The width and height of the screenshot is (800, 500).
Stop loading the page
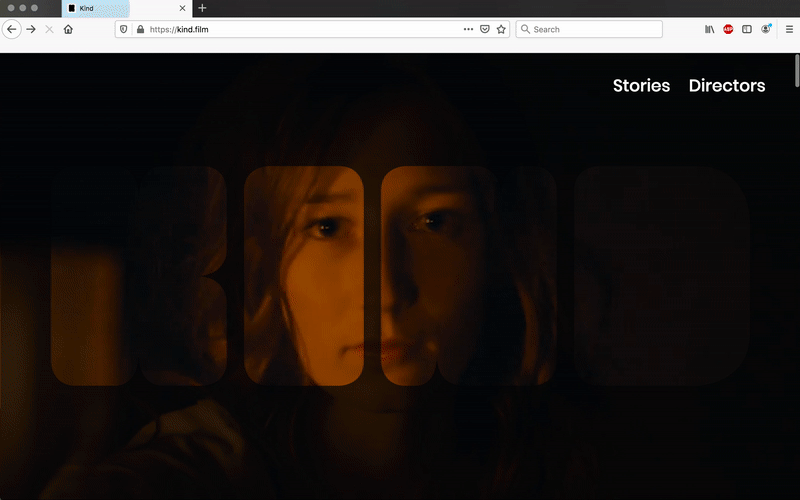pyautogui.click(x=49, y=29)
